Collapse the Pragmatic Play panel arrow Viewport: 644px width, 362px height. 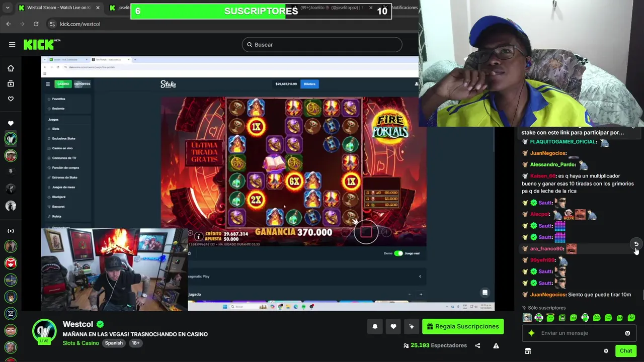click(420, 276)
